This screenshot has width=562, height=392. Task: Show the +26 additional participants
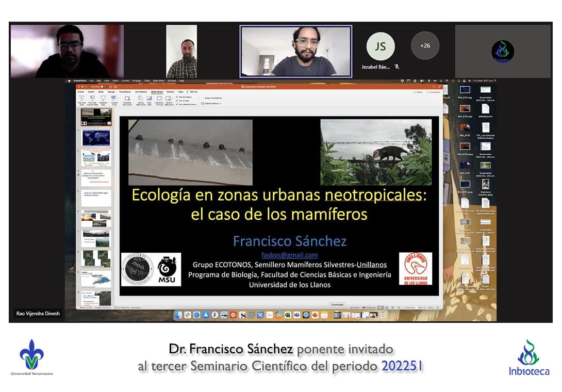(x=425, y=45)
